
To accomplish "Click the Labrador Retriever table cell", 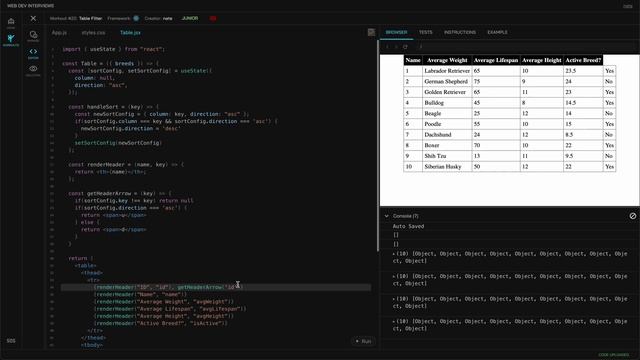I will 447,71.
